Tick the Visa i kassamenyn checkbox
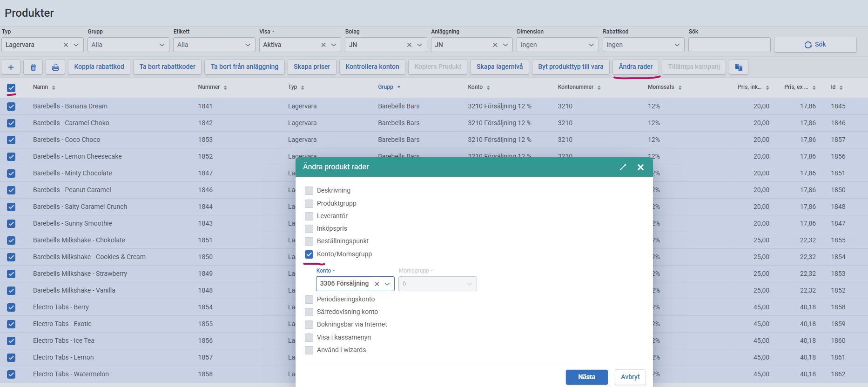Viewport: 868px width, 387px height. [309, 337]
